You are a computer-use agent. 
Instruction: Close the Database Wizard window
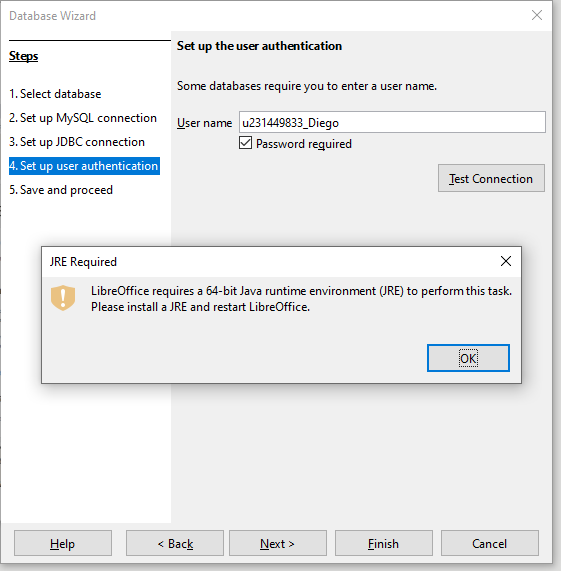tap(537, 15)
